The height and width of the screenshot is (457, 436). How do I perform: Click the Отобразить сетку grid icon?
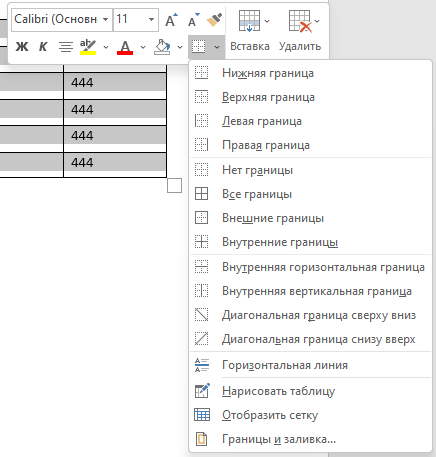(202, 415)
